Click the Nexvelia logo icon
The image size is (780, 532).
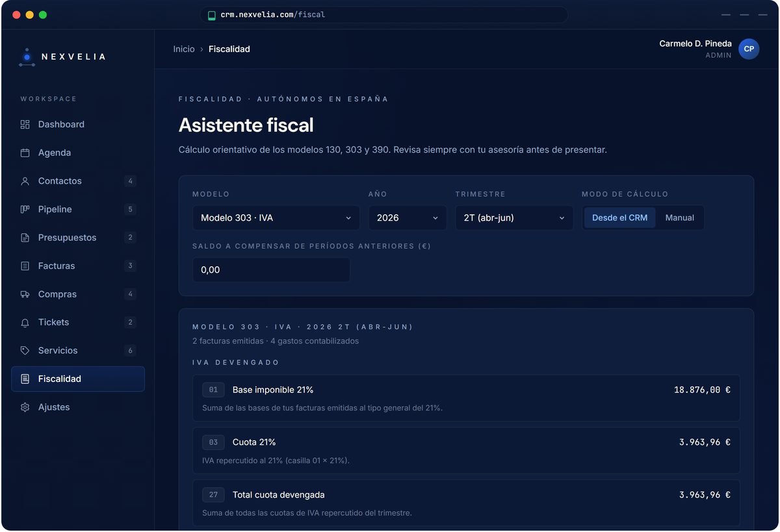pos(27,57)
